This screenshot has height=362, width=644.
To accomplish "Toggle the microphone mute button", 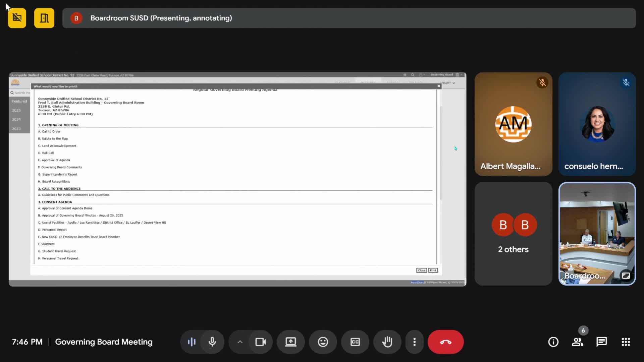I will click(x=212, y=342).
